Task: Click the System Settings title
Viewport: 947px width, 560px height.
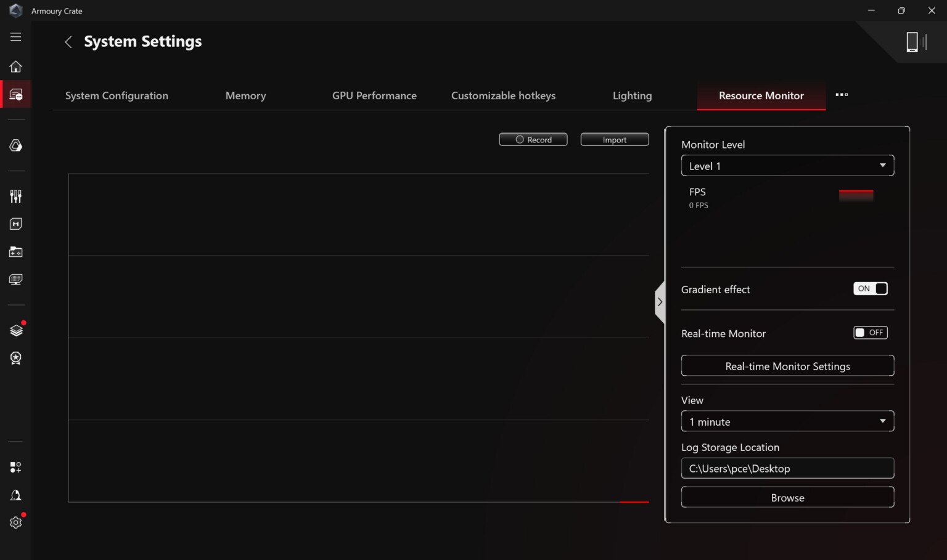Action: click(x=143, y=41)
